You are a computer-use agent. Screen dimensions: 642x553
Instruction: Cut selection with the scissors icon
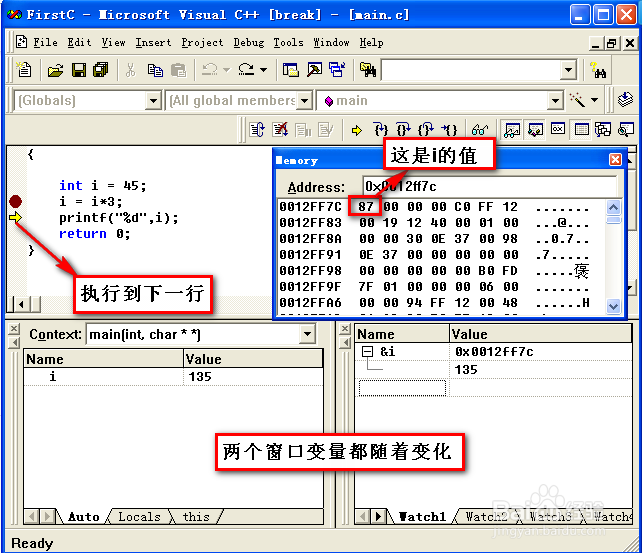click(x=130, y=70)
